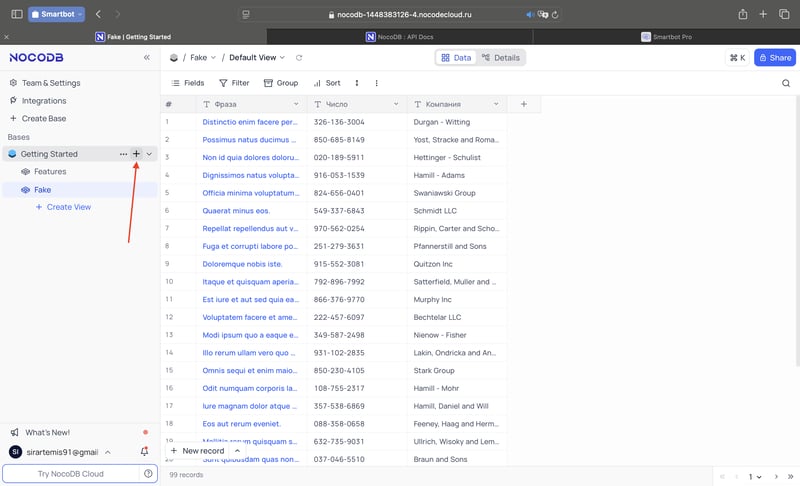Open the three-dot more actions in toolbar
800x486 pixels.
point(377,83)
